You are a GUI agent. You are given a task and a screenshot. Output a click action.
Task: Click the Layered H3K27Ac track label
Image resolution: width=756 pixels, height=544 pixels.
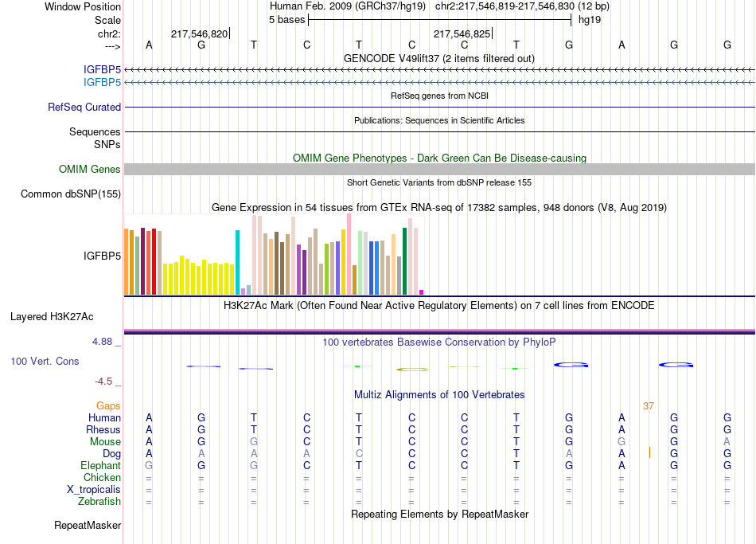pos(52,317)
